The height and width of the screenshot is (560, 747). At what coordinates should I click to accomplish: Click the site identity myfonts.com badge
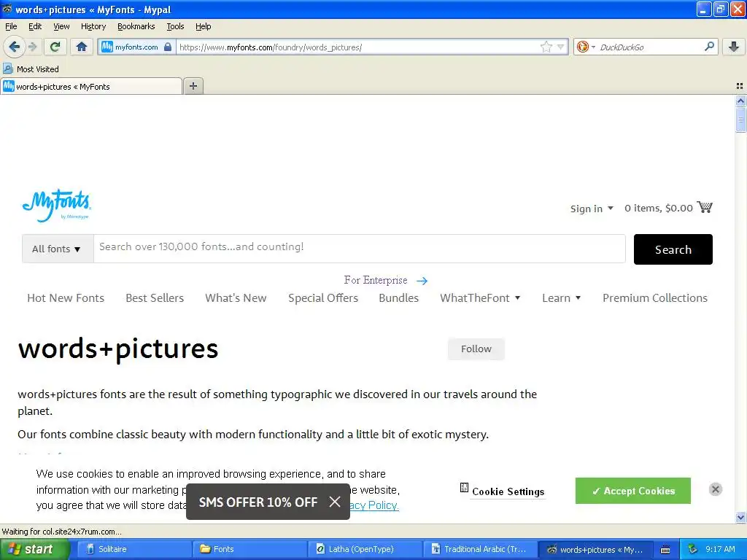point(136,47)
